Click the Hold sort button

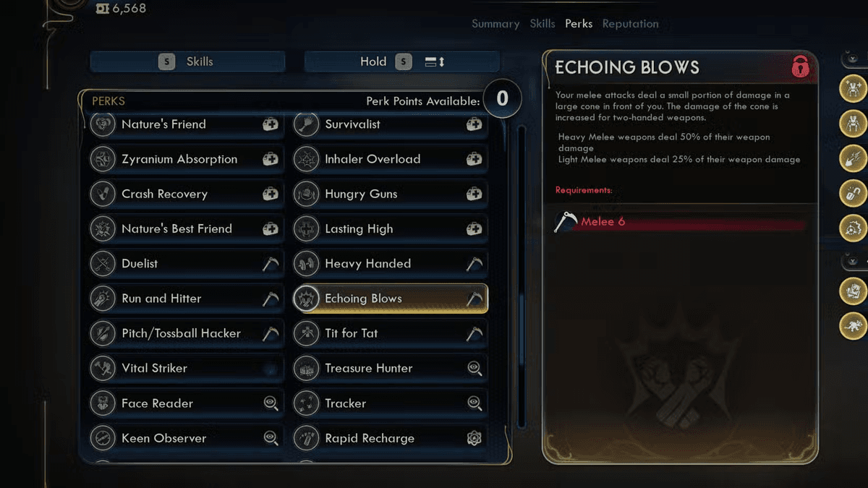tap(401, 62)
